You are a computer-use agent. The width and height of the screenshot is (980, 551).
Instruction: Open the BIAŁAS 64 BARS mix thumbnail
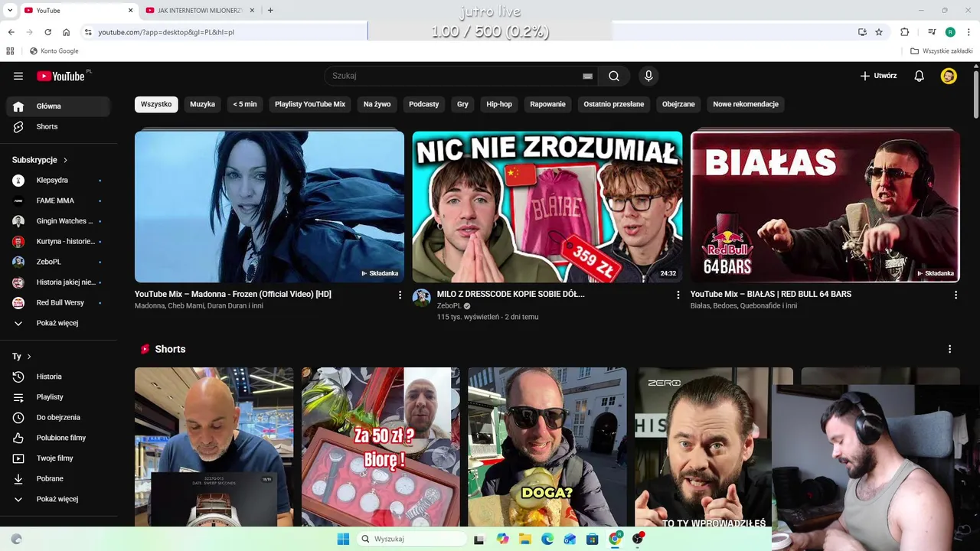[x=825, y=207]
